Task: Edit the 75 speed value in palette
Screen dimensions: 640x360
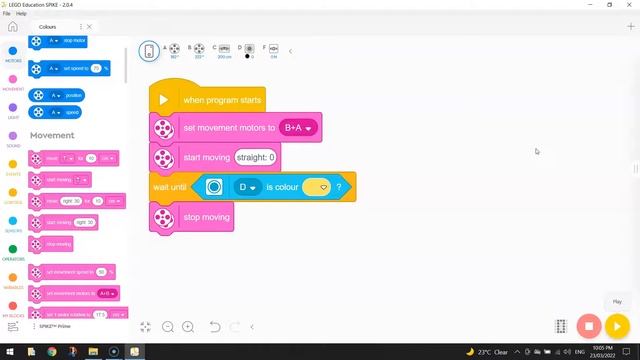Action: 96,69
